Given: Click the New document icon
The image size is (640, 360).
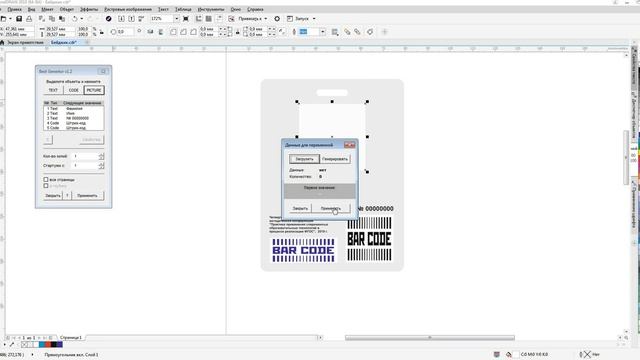Looking at the screenshot, I should click(3, 19).
